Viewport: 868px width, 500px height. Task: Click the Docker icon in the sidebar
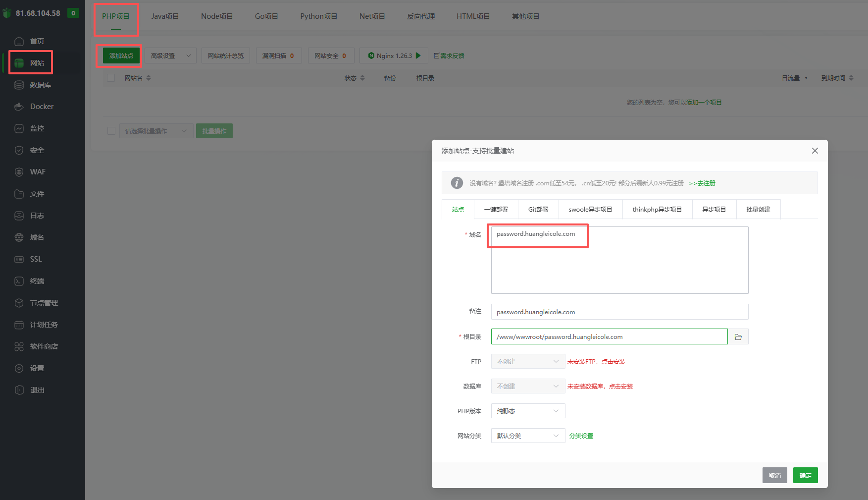(x=19, y=107)
